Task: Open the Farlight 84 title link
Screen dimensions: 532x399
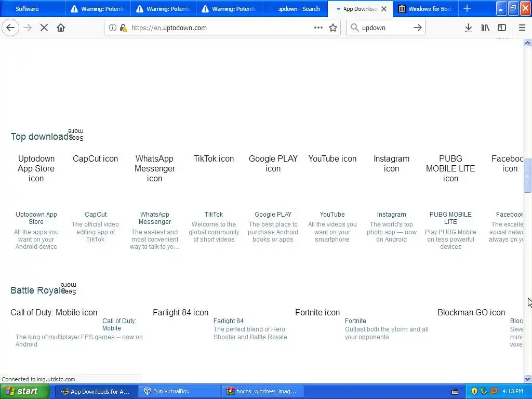Action: [229, 321]
